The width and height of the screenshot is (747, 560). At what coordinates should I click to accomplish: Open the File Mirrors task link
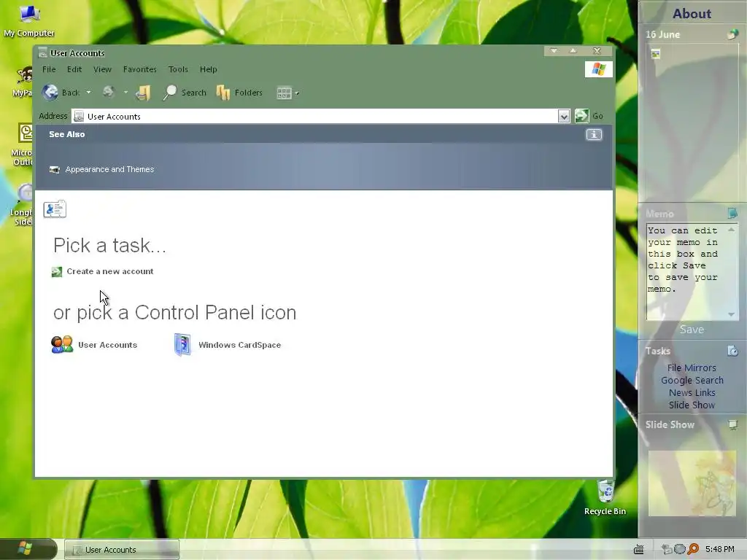coord(692,367)
